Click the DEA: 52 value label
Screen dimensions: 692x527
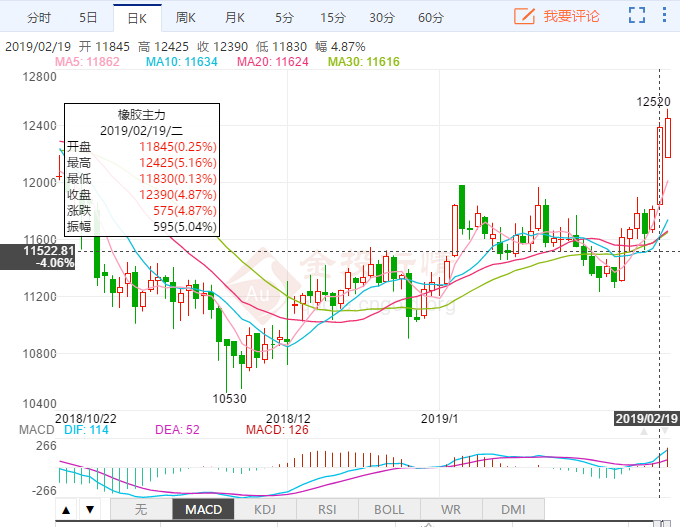pyautogui.click(x=177, y=430)
